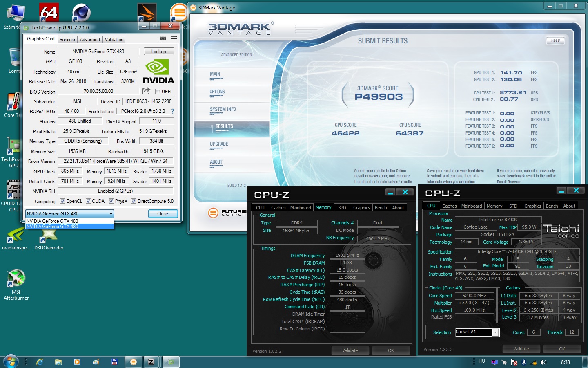Click the Lookup button in GPU-Z
588x368 pixels.
pyautogui.click(x=159, y=52)
